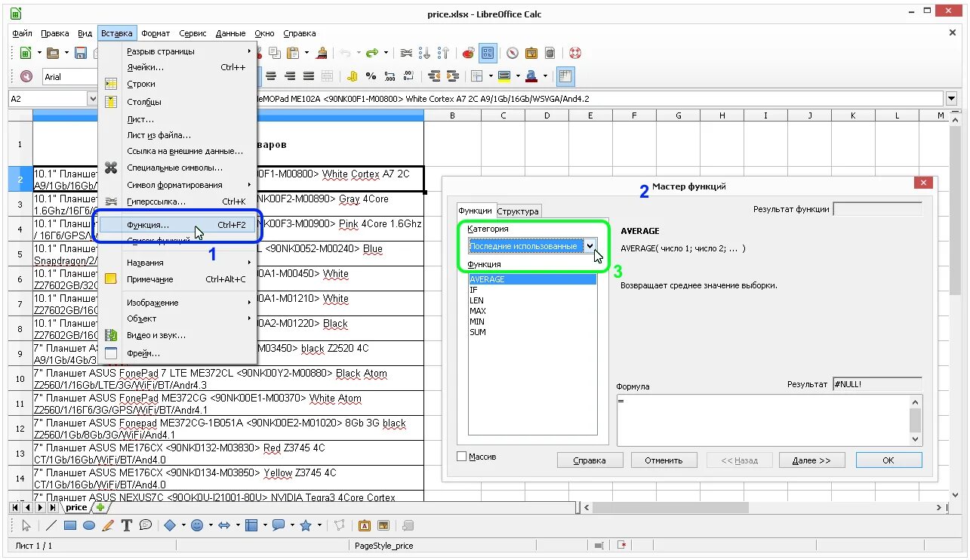Click the Отменить button
The height and width of the screenshot is (560, 970).
pos(664,460)
